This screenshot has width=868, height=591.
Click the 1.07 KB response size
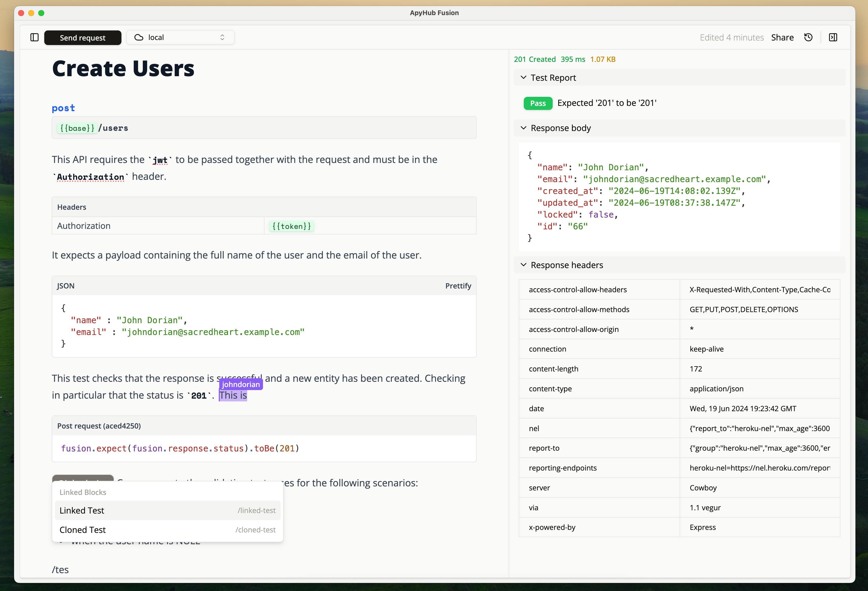click(603, 59)
